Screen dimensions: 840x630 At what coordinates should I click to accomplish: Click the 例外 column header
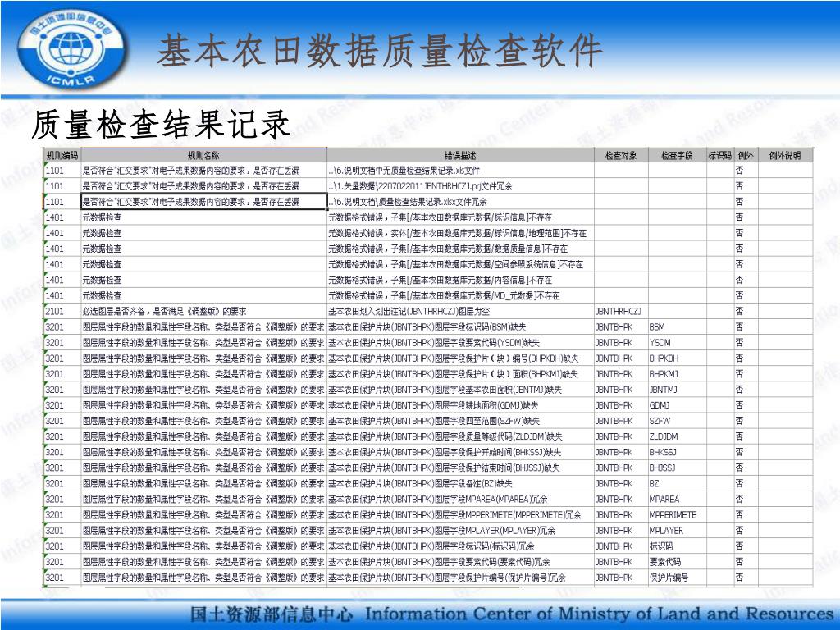click(745, 155)
